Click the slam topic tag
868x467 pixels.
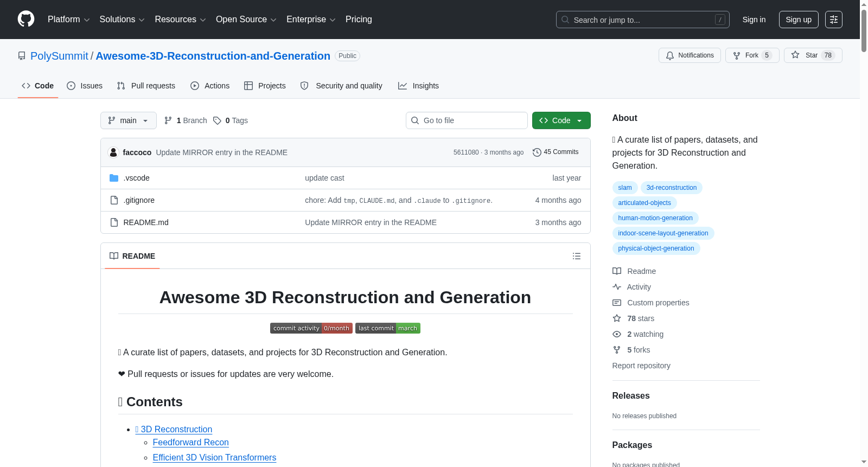625,188
